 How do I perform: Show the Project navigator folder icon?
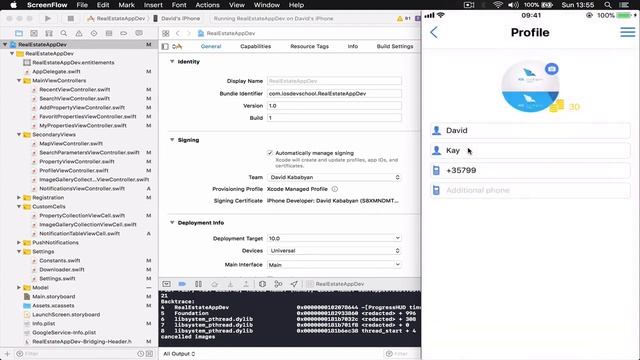point(19,33)
